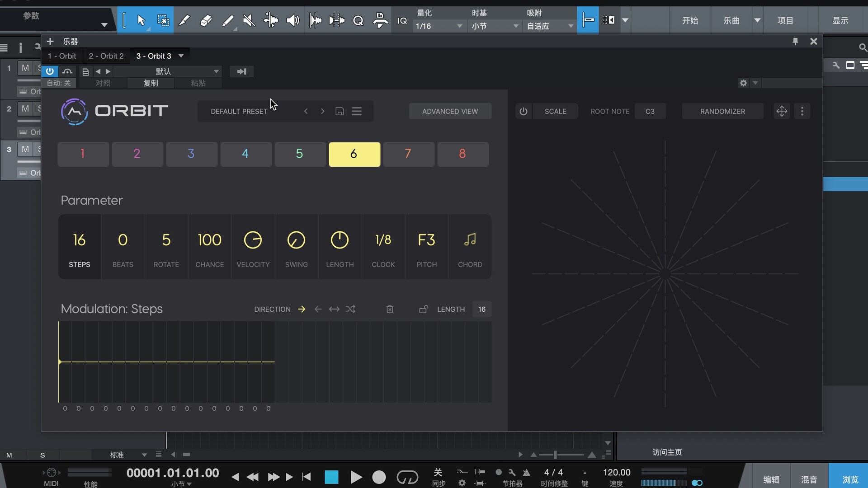
Task: Open plugin settings gear icon
Action: [743, 83]
